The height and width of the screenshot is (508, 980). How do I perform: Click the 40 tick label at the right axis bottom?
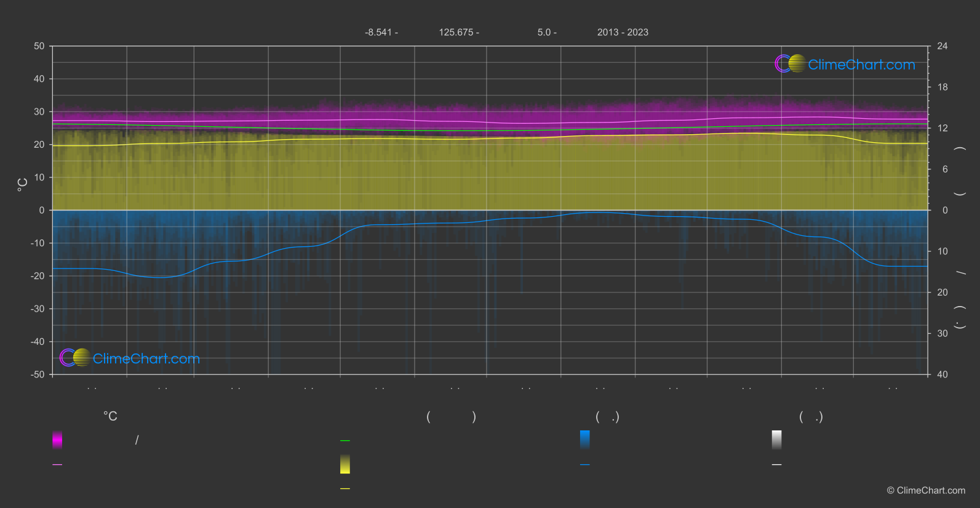point(942,374)
